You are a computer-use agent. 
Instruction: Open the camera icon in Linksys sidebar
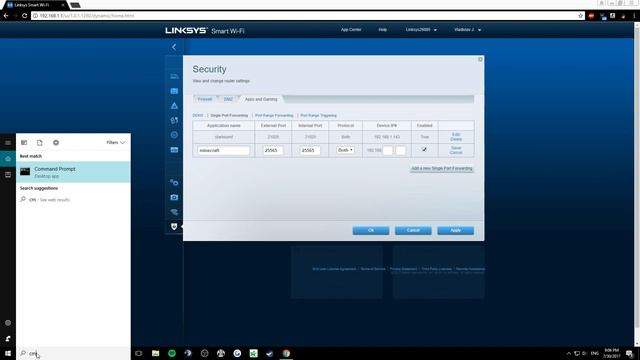tap(174, 197)
